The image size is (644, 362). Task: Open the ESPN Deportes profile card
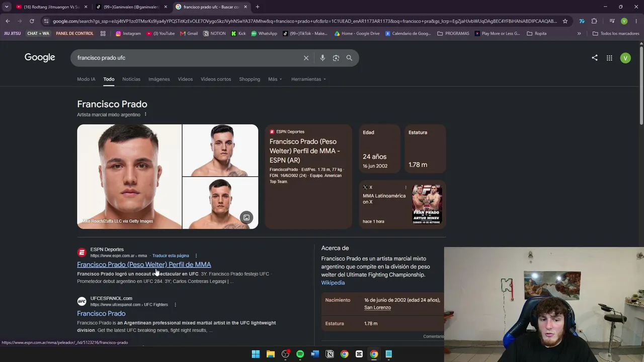(308, 176)
